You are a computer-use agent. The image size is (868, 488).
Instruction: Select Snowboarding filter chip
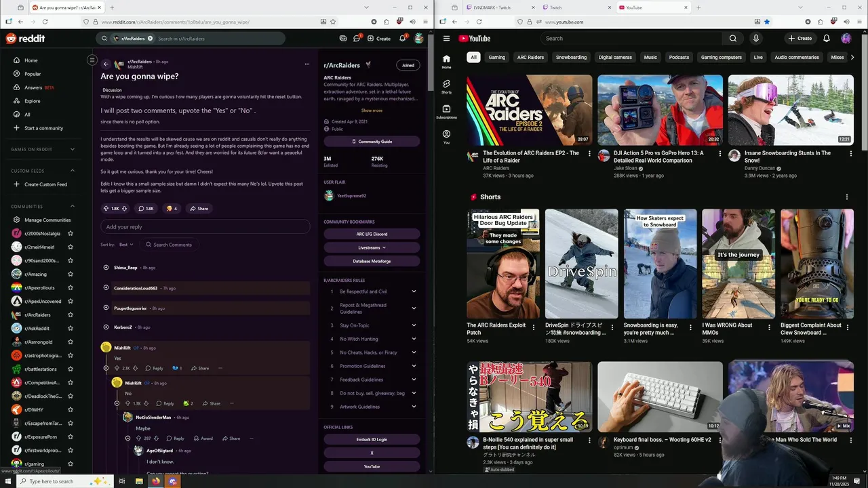pyautogui.click(x=571, y=58)
